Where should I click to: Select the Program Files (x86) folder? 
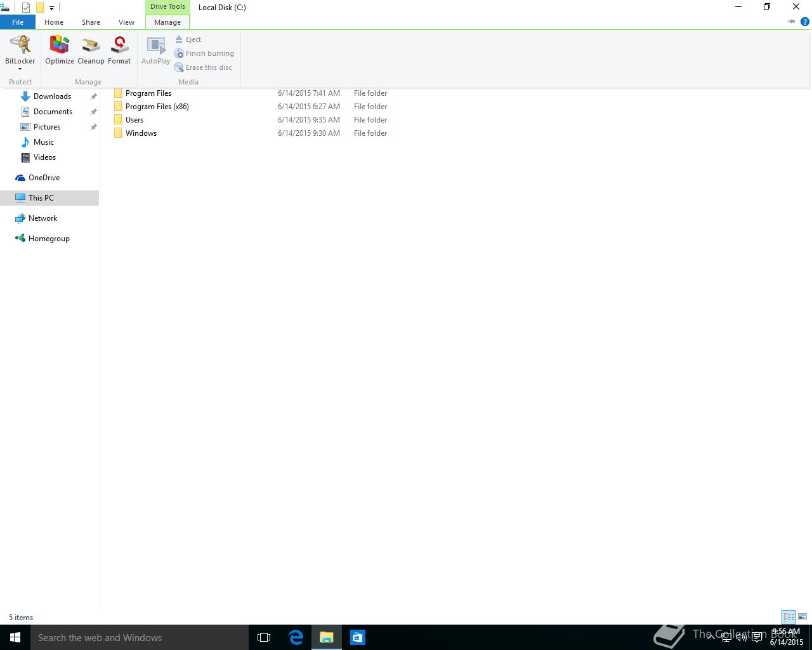click(157, 107)
